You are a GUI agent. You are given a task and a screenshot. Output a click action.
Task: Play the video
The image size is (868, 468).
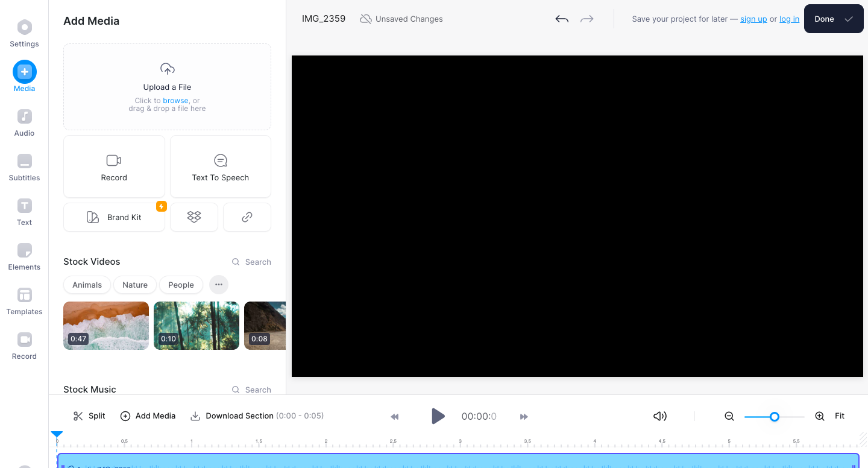point(438,416)
